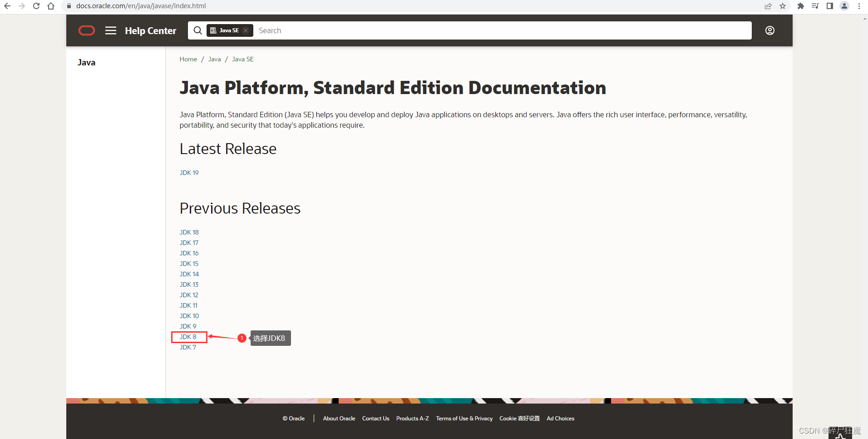Open the JDK 14 documentation link
Screen dimensions: 868x439
point(189,274)
